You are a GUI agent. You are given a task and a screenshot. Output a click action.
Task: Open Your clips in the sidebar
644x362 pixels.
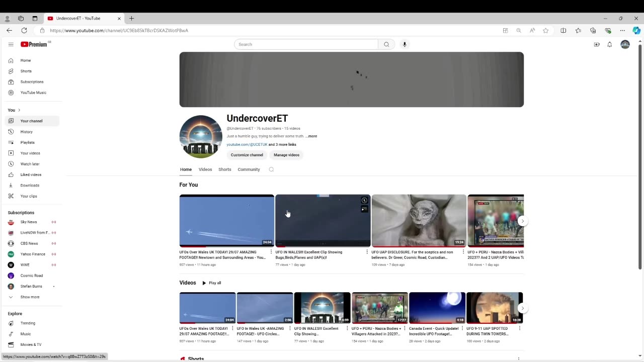pyautogui.click(x=32, y=196)
